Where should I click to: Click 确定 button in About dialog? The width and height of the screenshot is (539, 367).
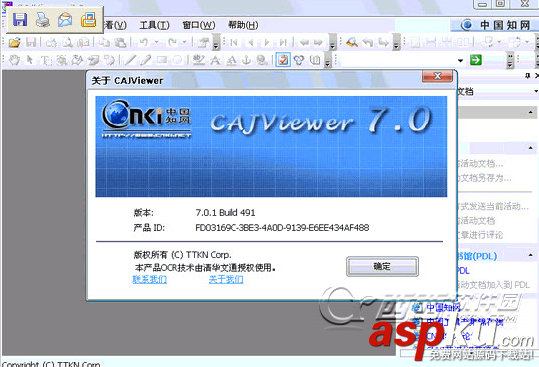click(x=382, y=266)
